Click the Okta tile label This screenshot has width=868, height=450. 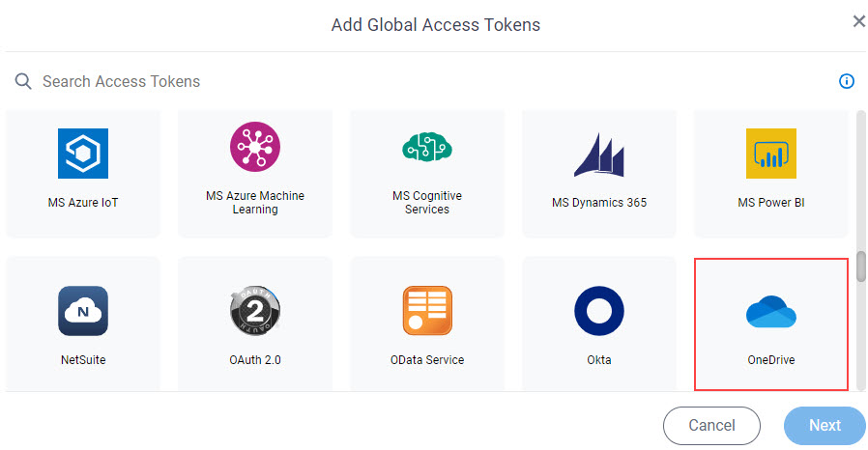coord(599,360)
